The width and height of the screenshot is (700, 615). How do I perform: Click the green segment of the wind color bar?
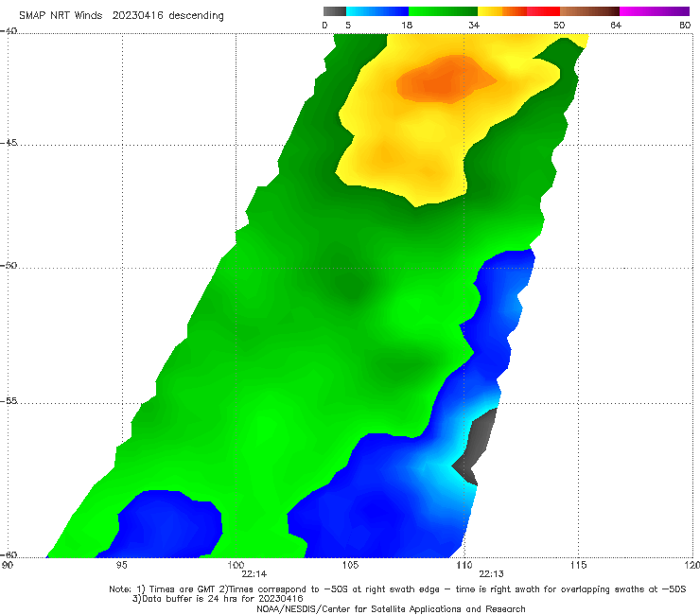[x=443, y=11]
